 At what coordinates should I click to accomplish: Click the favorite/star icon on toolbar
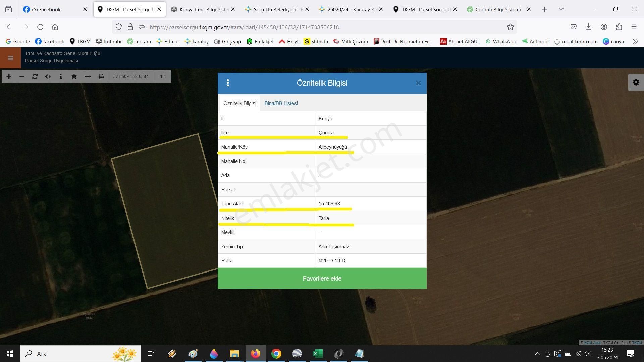pyautogui.click(x=73, y=76)
